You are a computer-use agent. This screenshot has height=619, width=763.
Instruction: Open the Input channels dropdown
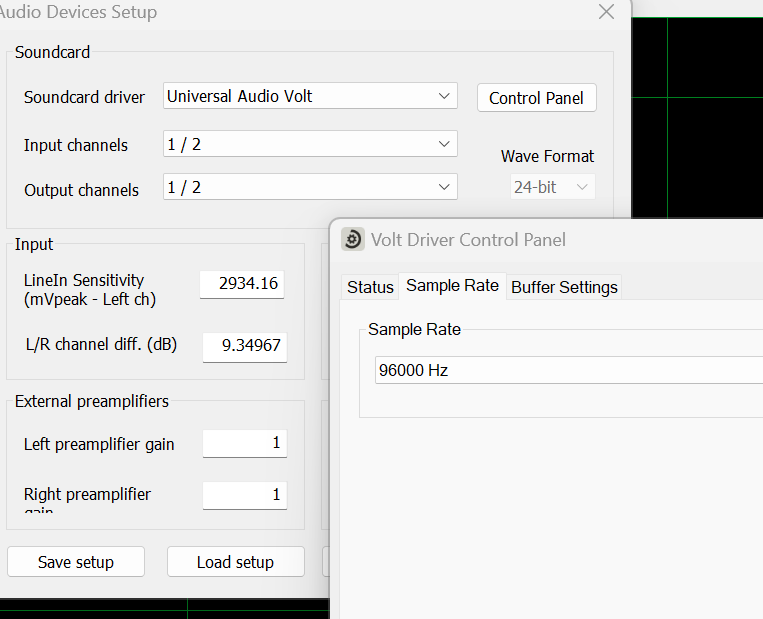click(x=310, y=144)
